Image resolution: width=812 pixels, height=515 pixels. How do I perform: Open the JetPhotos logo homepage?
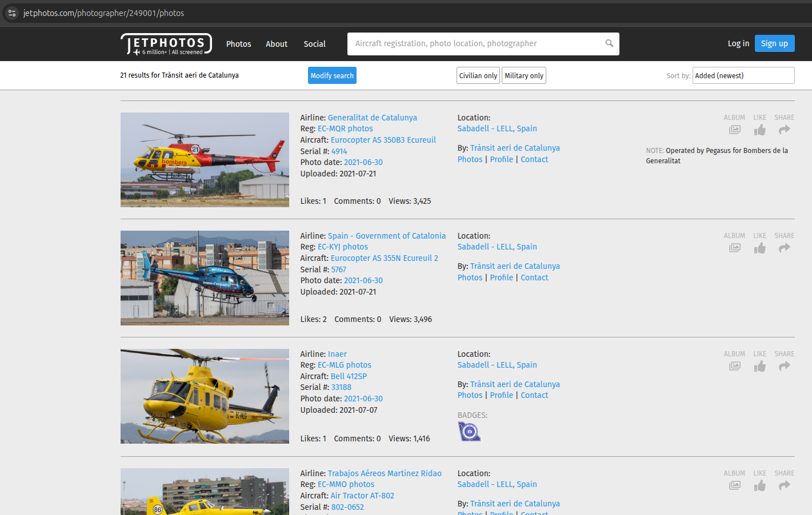tap(166, 44)
